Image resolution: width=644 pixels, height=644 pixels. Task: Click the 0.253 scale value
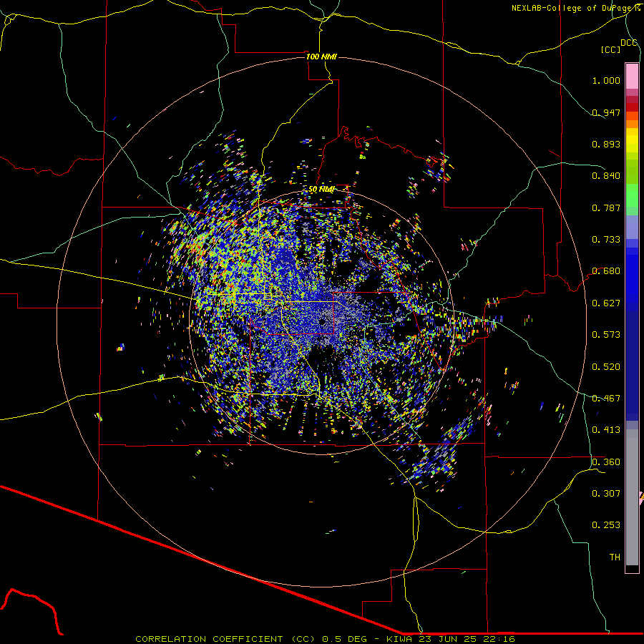coord(606,525)
